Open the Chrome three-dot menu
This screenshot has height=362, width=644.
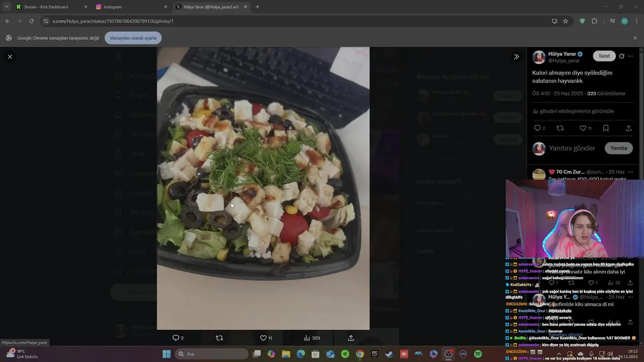pyautogui.click(x=636, y=21)
